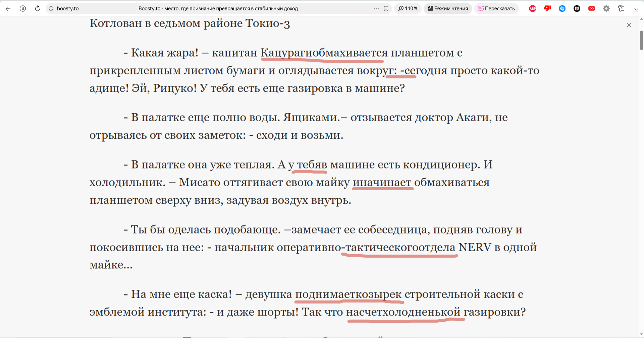
Task: Open the Adblock Plus (ABP) extension
Action: click(533, 9)
